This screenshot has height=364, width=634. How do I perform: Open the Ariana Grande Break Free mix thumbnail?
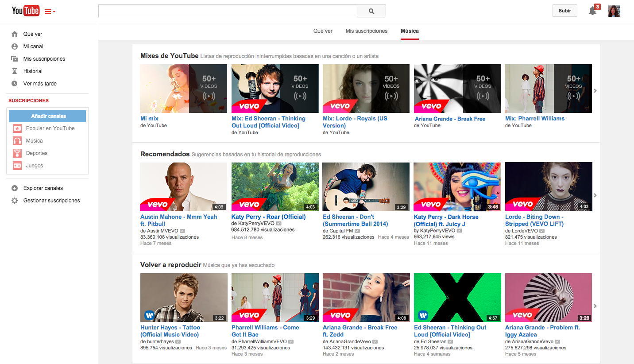[457, 89]
